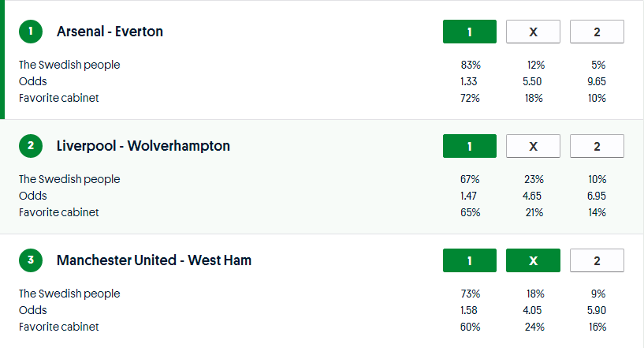Toggle 1 for Manchester United - West Ham
This screenshot has width=644, height=348.
[470, 260]
